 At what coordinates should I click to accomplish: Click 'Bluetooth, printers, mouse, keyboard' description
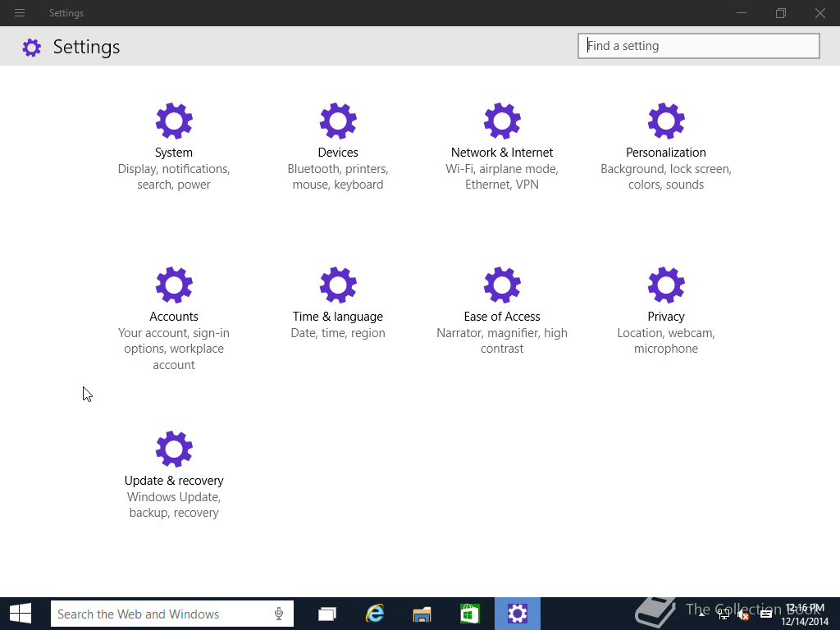(x=338, y=177)
